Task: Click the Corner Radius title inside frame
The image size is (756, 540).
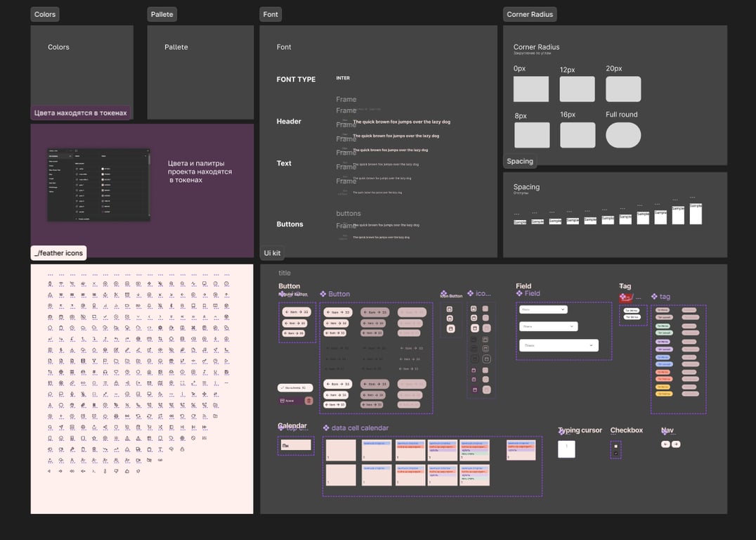Action: tap(536, 47)
